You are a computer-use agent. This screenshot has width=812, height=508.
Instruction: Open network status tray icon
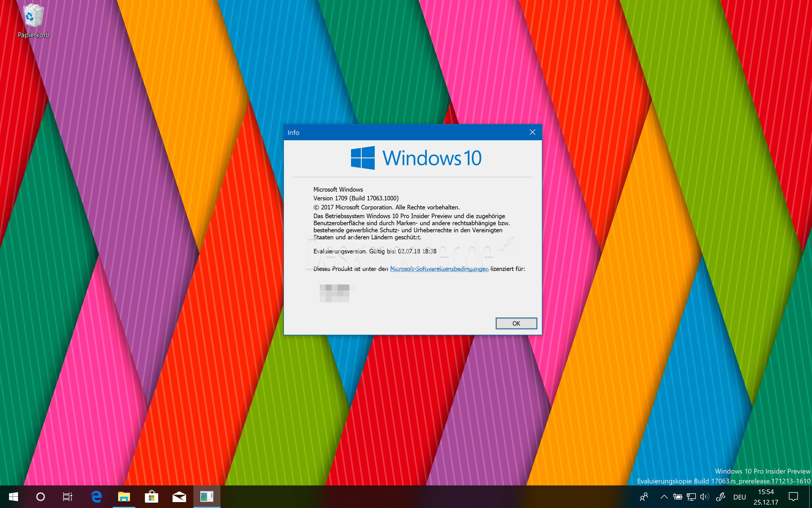point(691,497)
